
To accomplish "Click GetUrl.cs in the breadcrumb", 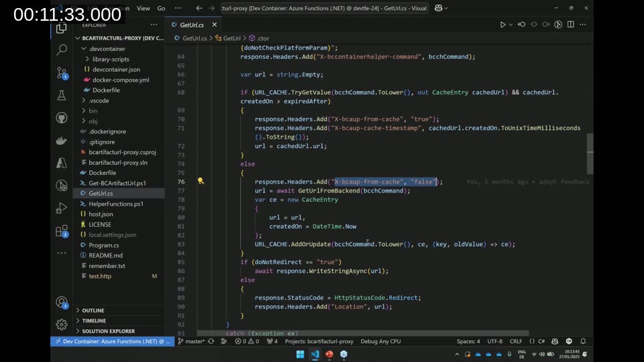I will (195, 38).
